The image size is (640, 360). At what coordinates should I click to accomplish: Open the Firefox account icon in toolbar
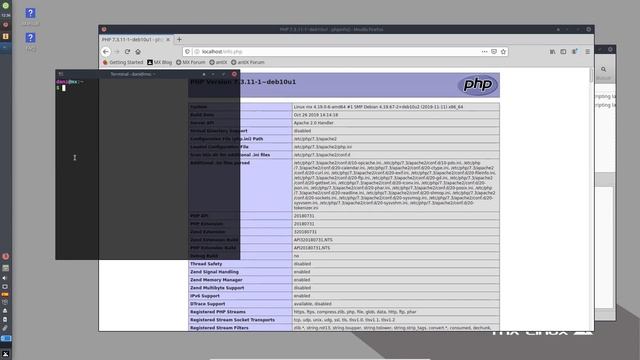[575, 52]
